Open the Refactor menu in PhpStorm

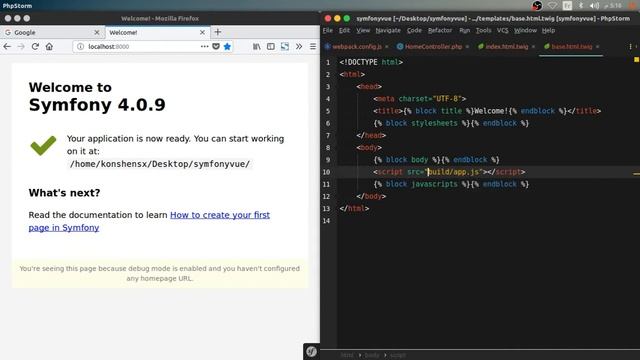(x=440, y=31)
